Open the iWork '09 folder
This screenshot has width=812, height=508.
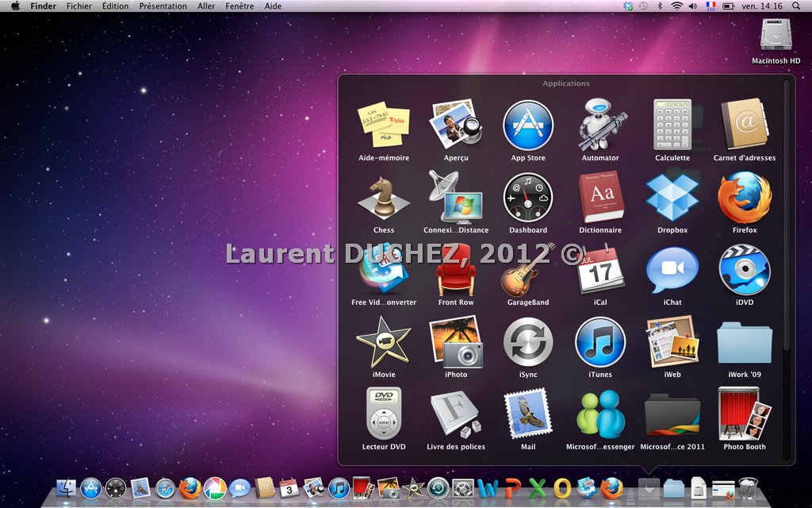(745, 343)
